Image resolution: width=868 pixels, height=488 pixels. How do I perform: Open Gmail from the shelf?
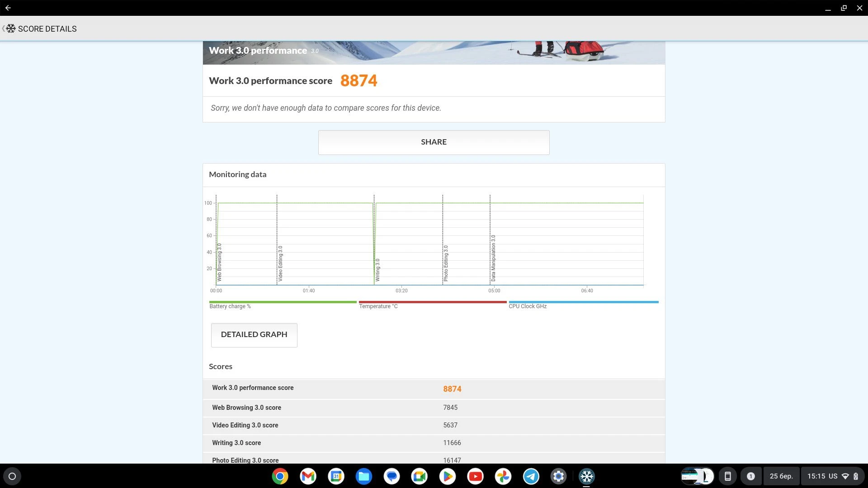coord(308,476)
